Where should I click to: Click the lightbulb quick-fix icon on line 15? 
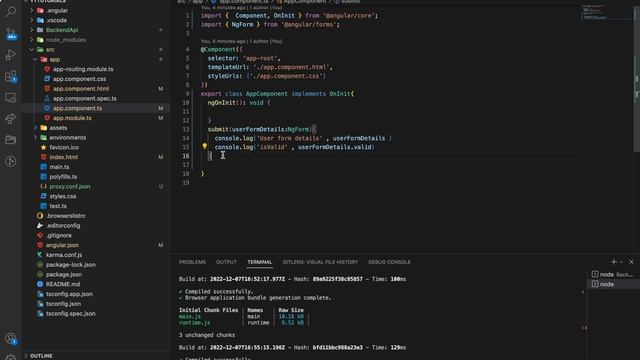coord(204,146)
